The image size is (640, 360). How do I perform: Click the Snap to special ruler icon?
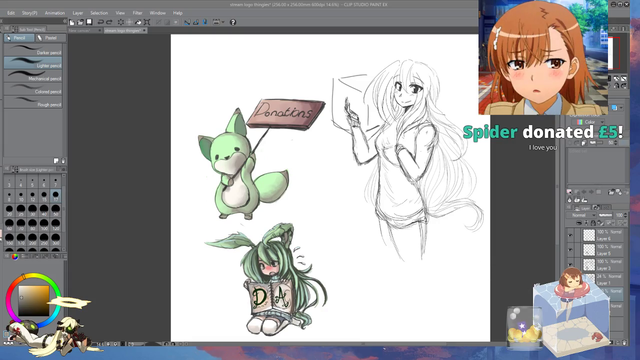[196, 22]
